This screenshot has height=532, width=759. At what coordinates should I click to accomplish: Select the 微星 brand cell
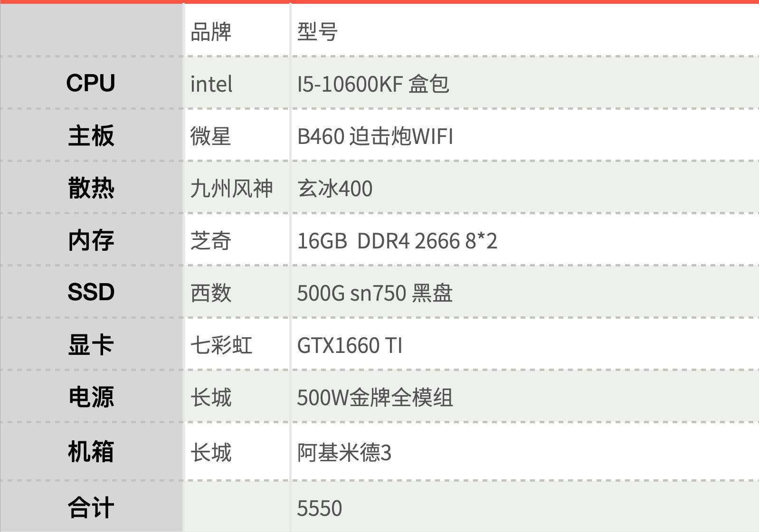pyautogui.click(x=210, y=136)
